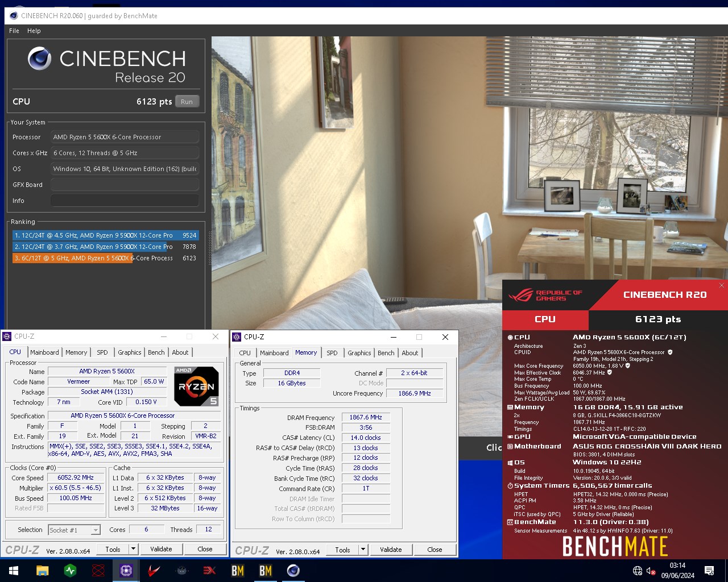Select ranking row 1 Ryzen 9 5900X 9524

coord(105,235)
